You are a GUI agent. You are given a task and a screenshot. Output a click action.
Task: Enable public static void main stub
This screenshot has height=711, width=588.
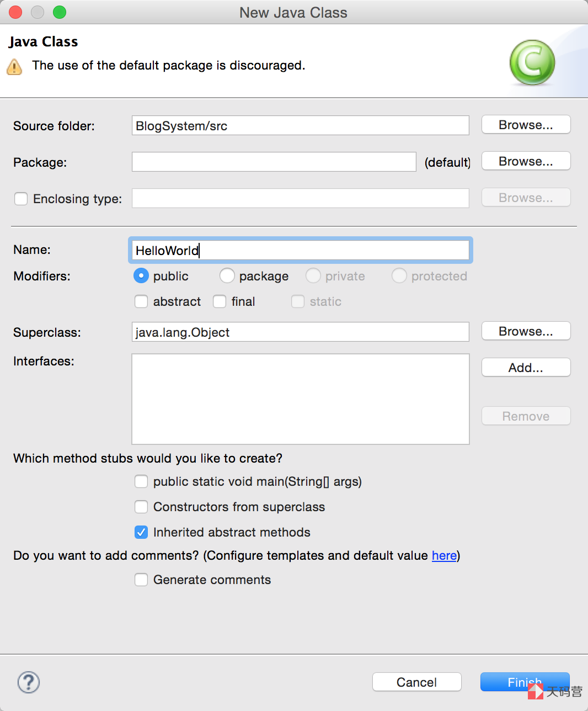coord(141,481)
